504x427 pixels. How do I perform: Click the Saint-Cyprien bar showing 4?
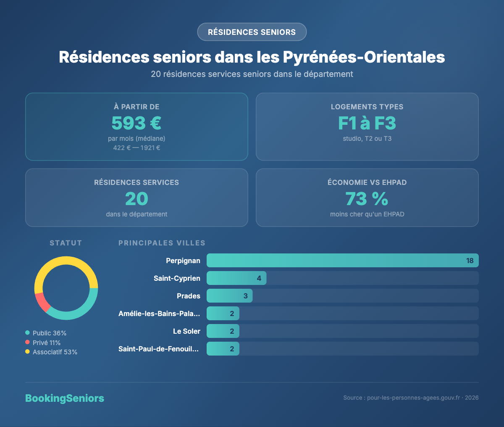pyautogui.click(x=236, y=278)
